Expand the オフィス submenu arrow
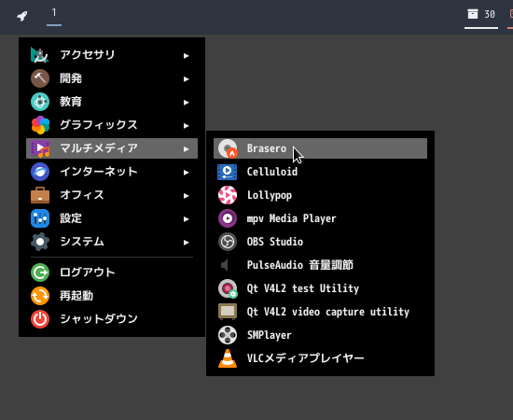 187,196
